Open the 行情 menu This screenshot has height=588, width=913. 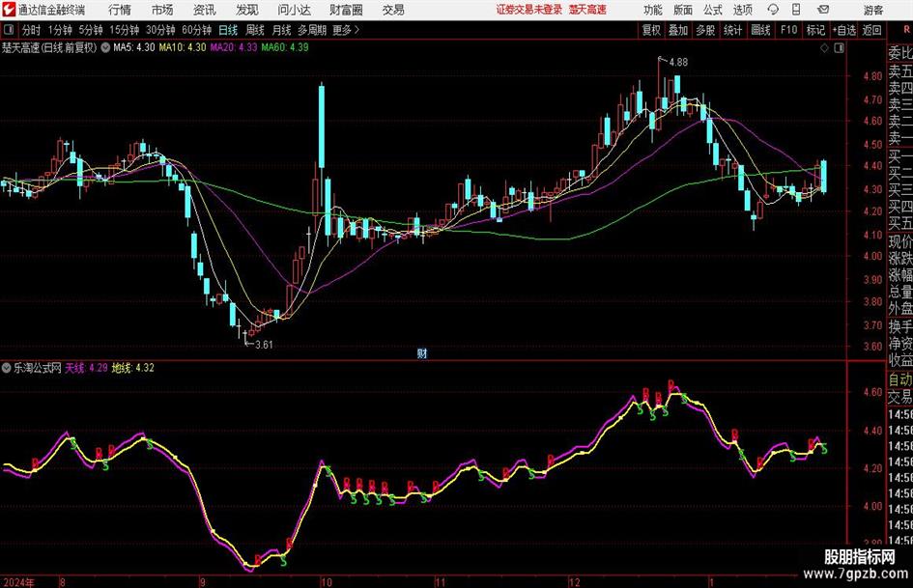tap(120, 10)
